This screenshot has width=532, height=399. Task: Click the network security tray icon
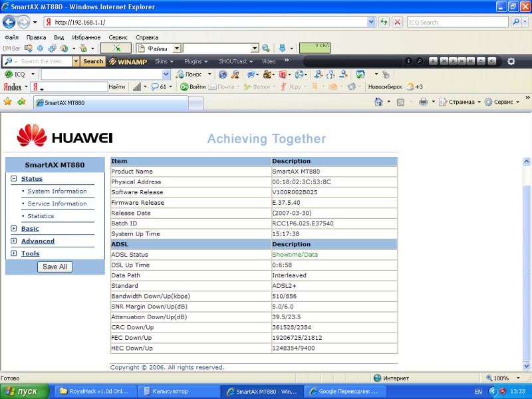pyautogui.click(x=503, y=391)
